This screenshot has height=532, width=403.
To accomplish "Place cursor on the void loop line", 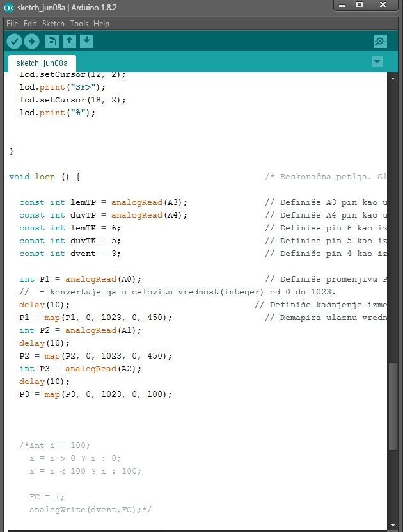I will pos(45,177).
